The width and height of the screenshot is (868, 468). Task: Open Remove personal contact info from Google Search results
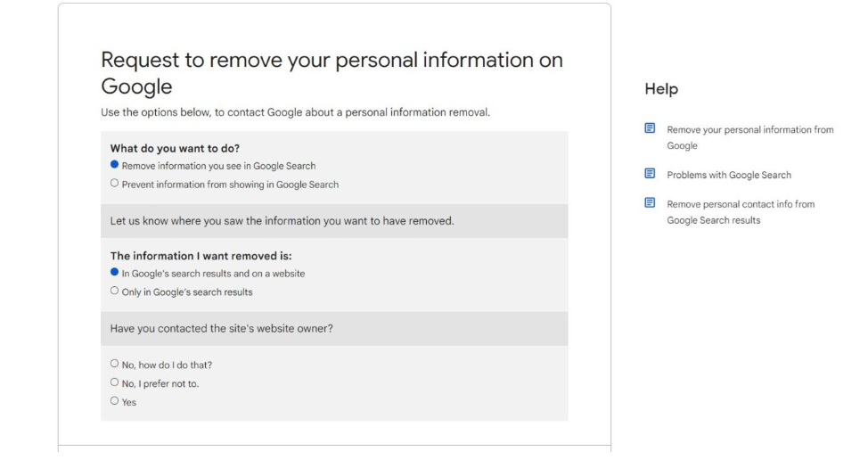(x=741, y=212)
